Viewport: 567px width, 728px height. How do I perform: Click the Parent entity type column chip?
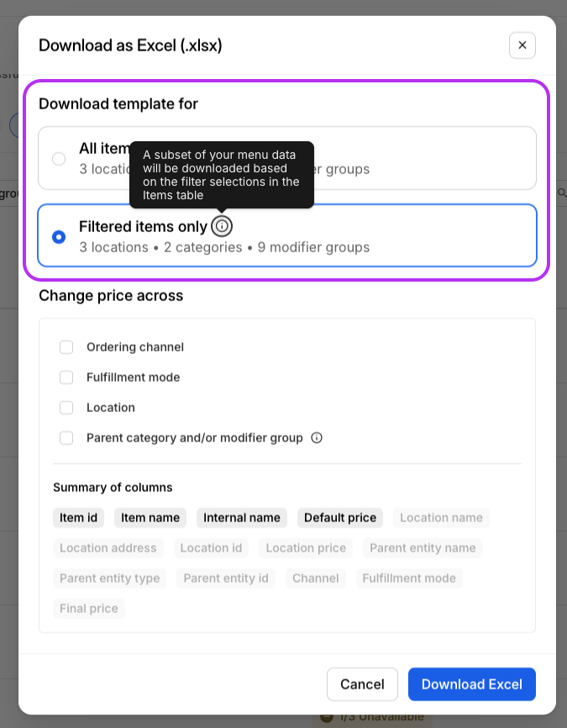pos(110,578)
